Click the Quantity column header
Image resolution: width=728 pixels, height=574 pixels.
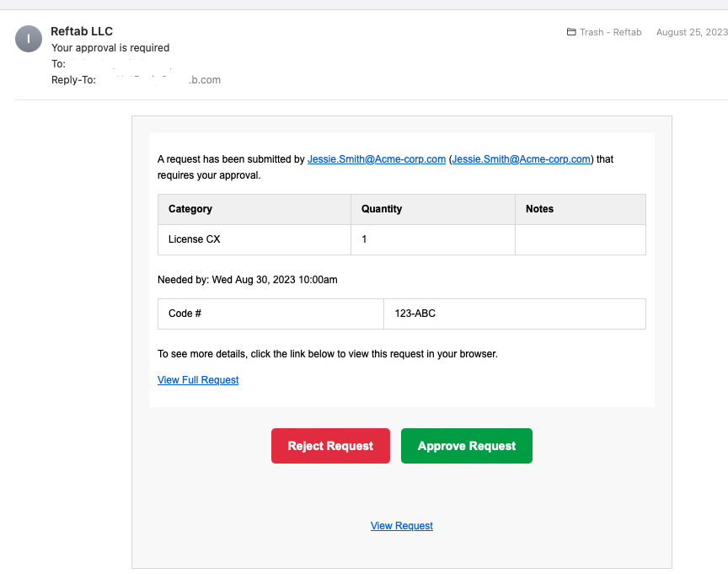pyautogui.click(x=382, y=209)
